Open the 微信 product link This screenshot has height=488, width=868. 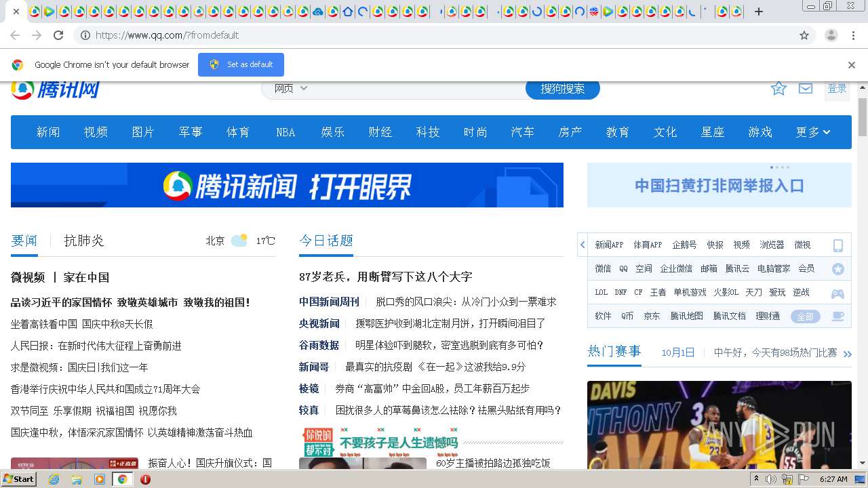603,268
